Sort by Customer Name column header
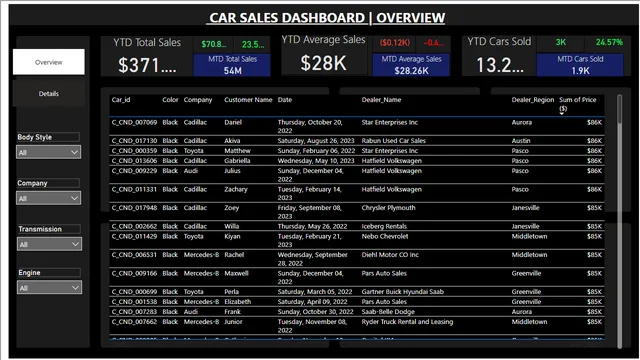Screen dimensions: 640x360 coord(248,100)
